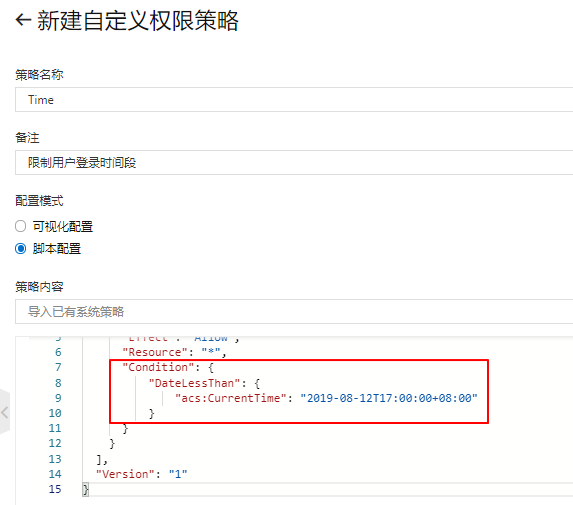Click the back arrow next to 新建自定义权限策略
Screen dimensions: 573x505
click(x=23, y=20)
